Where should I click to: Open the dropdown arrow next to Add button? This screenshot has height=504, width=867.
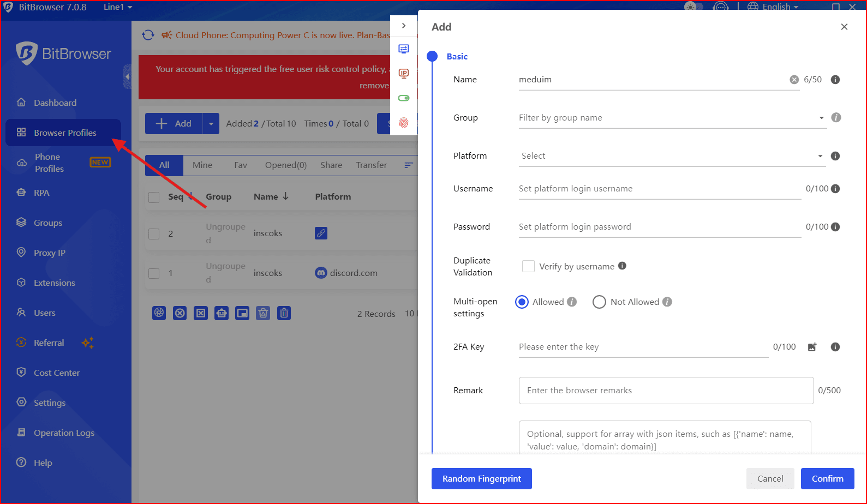pyautogui.click(x=211, y=124)
